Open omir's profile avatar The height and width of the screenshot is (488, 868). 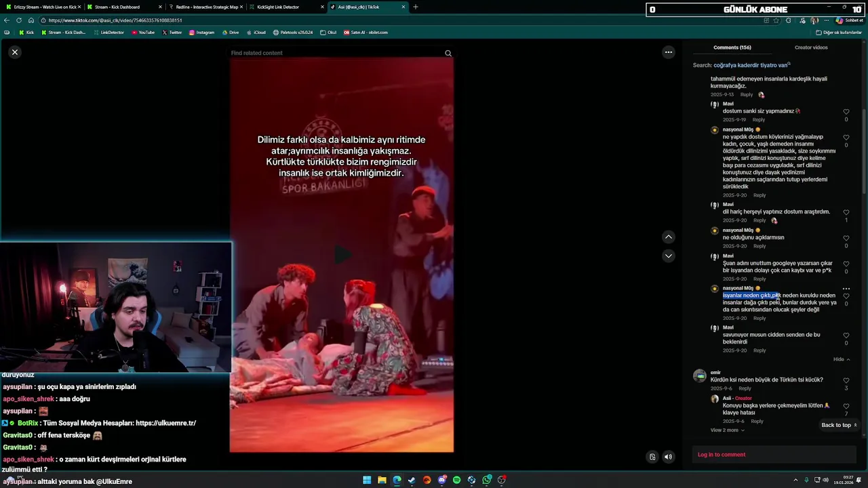click(x=700, y=375)
